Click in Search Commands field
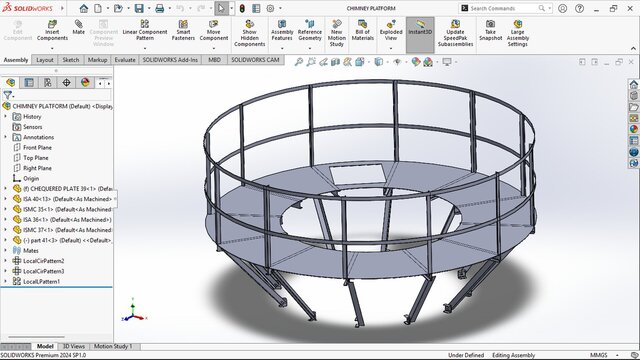The width and height of the screenshot is (640, 360). (504, 8)
